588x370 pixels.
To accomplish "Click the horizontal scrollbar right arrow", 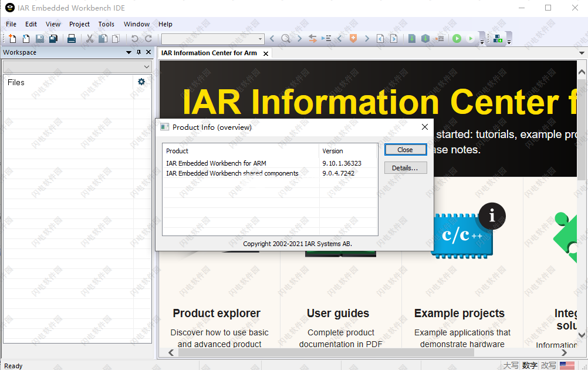I will 564,352.
